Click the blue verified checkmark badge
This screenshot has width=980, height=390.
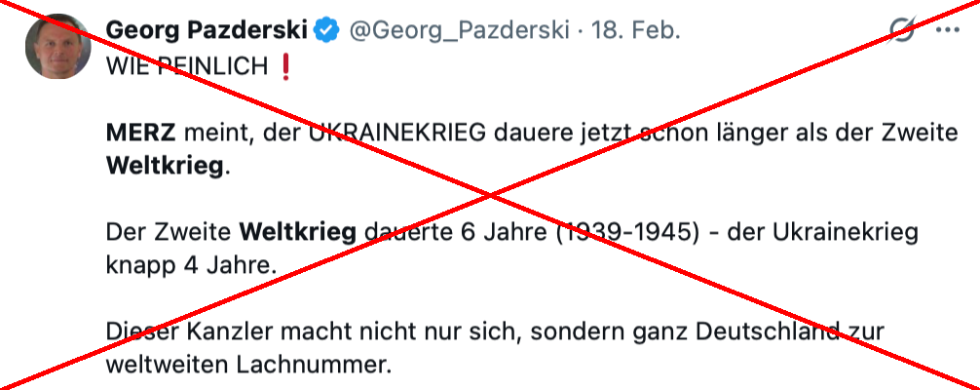pos(326,30)
